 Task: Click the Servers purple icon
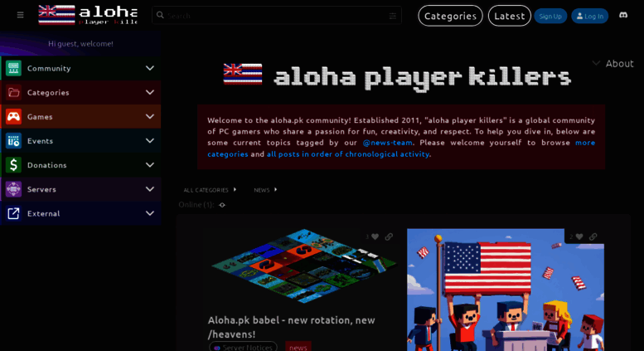pos(13,189)
